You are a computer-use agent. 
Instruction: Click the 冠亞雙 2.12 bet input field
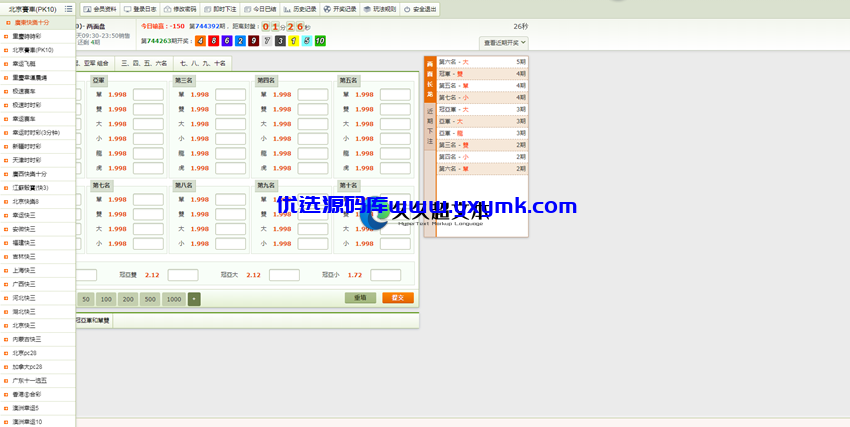[183, 275]
